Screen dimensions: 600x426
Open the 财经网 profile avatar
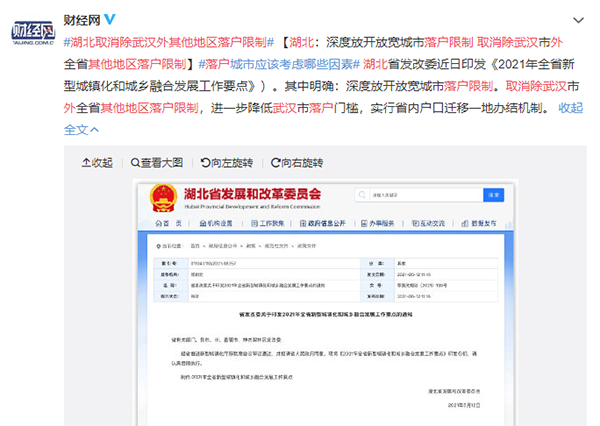coord(33,33)
